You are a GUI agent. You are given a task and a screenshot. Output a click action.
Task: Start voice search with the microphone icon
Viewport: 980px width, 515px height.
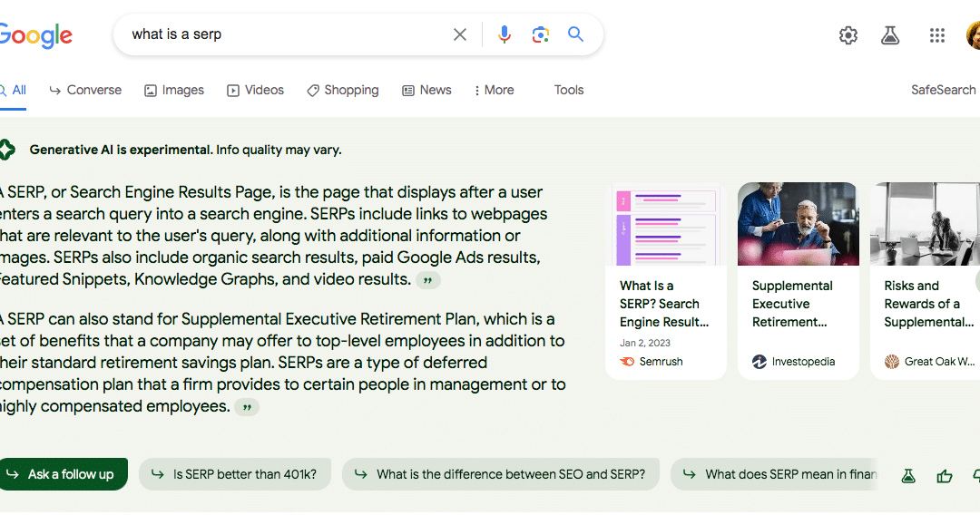[x=505, y=34]
